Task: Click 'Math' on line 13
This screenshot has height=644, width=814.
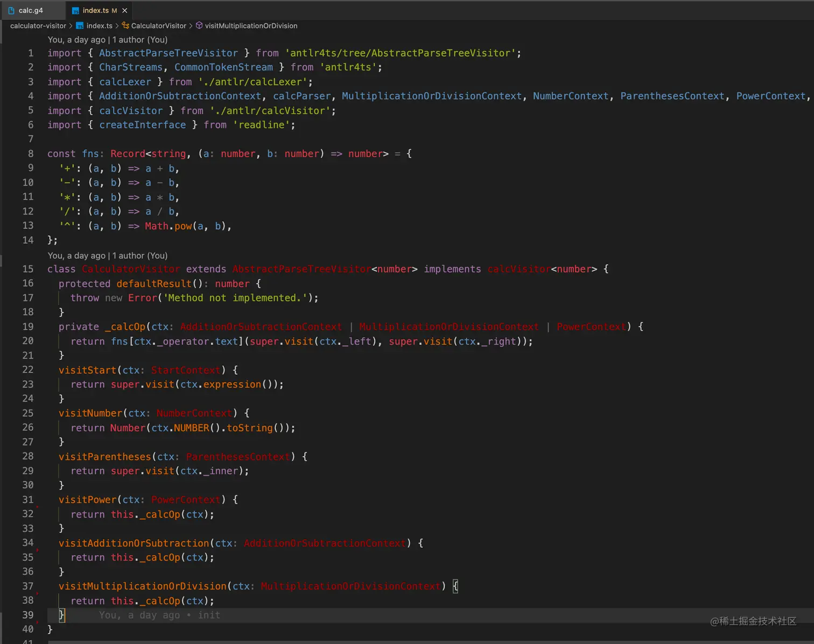Action: coord(157,226)
